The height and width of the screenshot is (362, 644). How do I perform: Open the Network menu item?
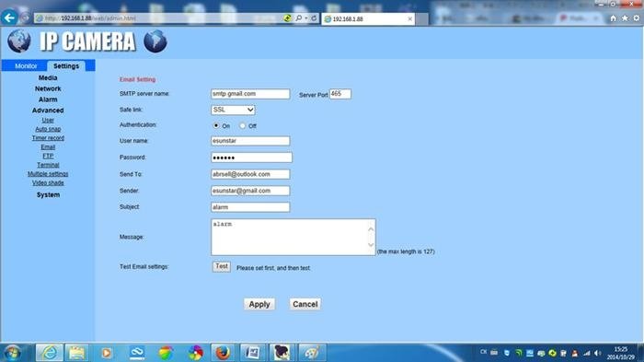(48, 88)
